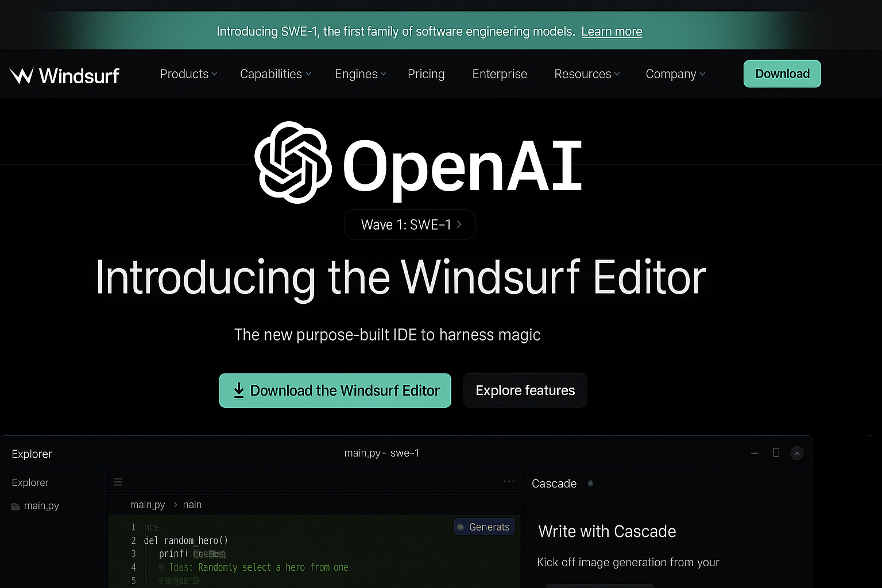Click the Explorer panel header label

30,482
